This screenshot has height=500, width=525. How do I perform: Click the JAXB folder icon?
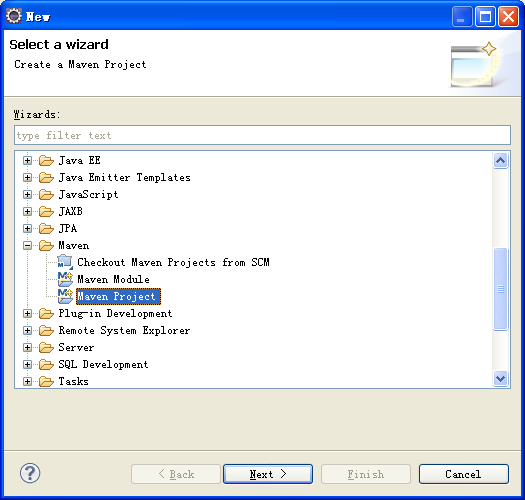tap(46, 212)
